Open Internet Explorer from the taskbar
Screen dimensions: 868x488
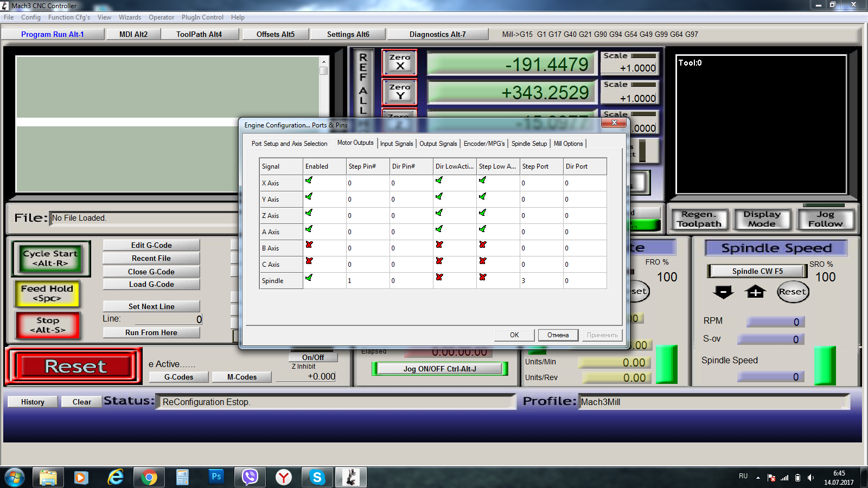coord(115,477)
